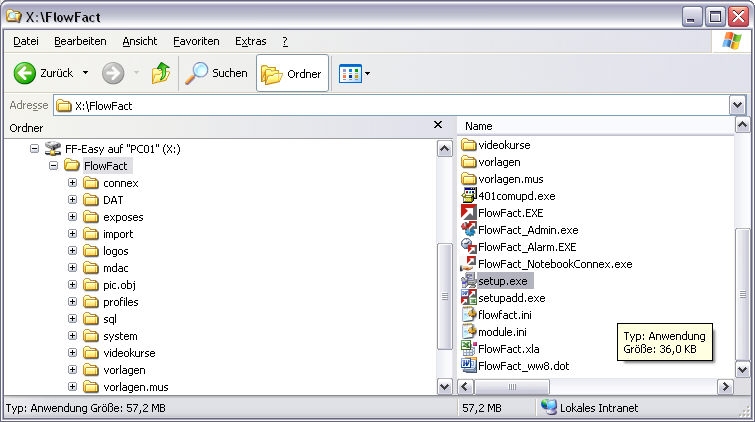The width and height of the screenshot is (755, 422).
Task: Select mdac folder in the tree
Action: click(116, 268)
